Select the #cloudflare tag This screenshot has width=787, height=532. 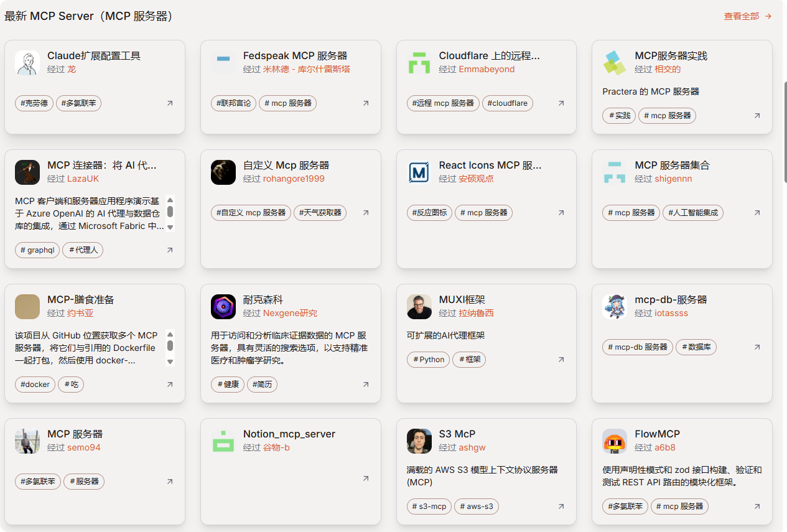[x=507, y=103]
